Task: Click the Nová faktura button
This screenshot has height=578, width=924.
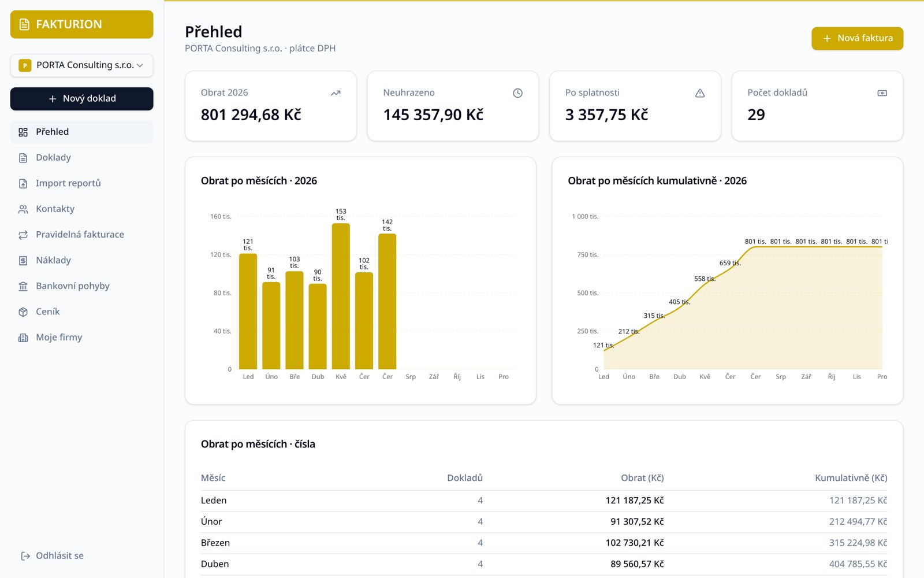Action: coord(857,38)
